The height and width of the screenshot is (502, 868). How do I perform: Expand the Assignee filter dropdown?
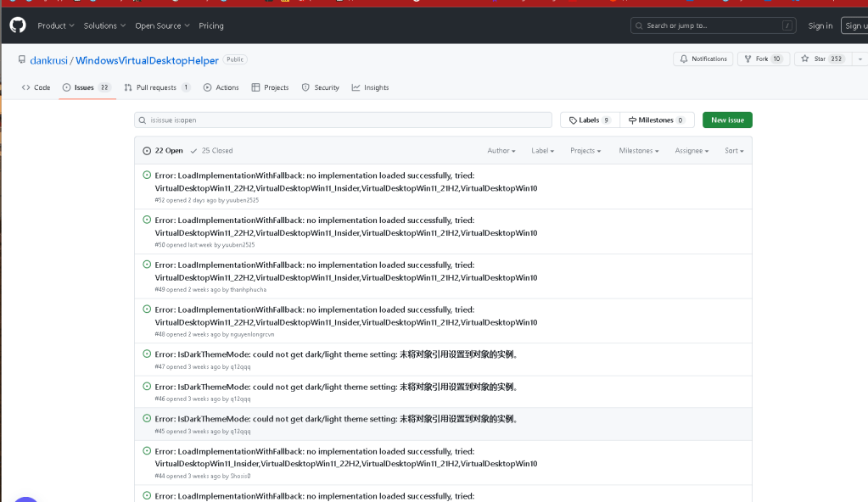coord(692,151)
